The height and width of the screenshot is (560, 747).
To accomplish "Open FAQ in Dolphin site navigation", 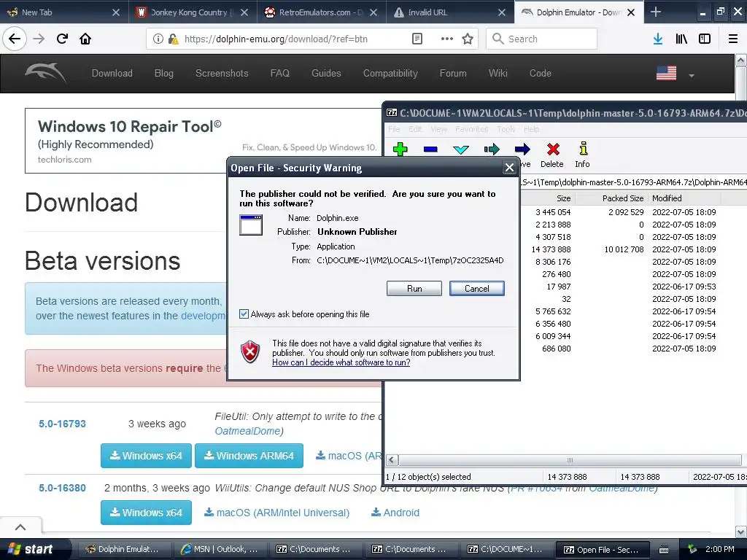I will (x=280, y=73).
